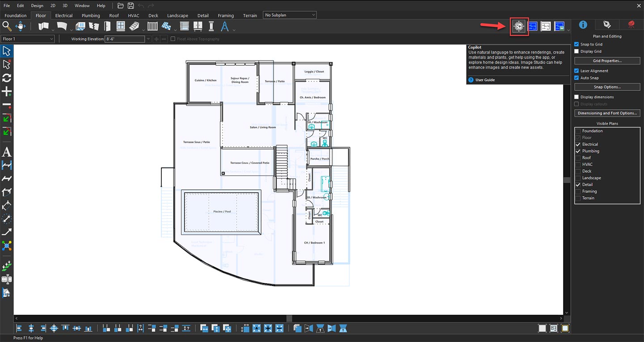Switch to the Landscape tab

(178, 16)
